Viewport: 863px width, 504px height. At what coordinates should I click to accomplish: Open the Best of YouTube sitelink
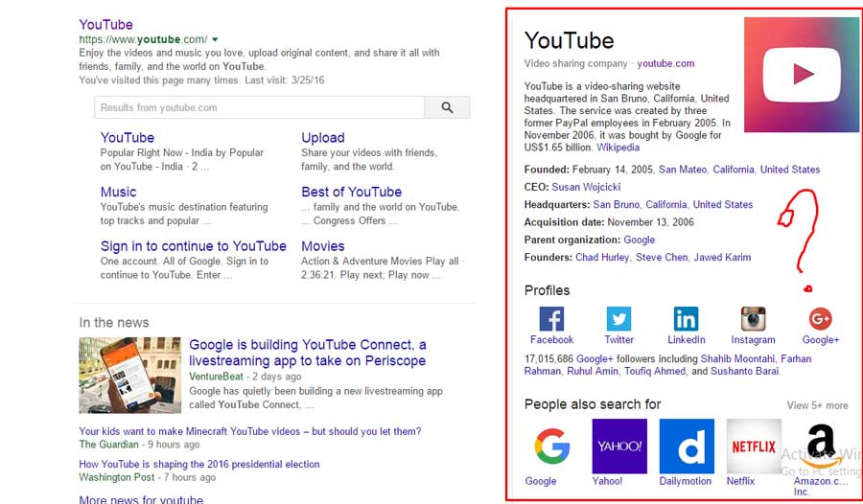(x=351, y=192)
